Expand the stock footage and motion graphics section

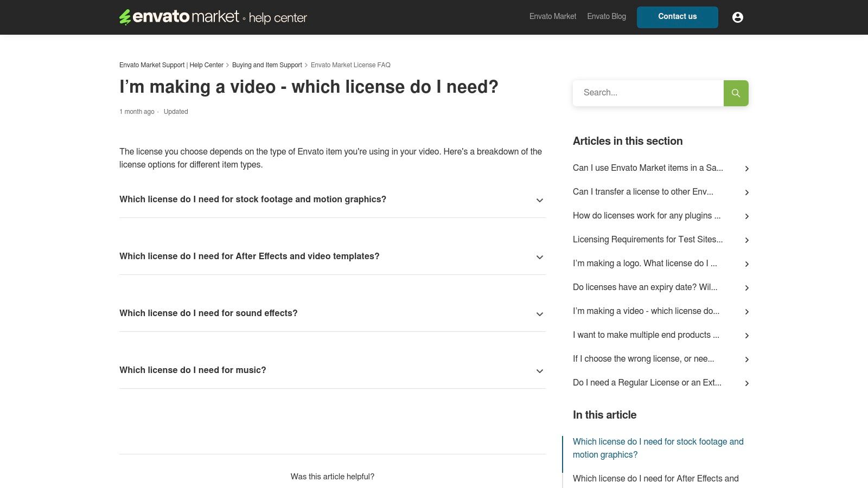[540, 200]
